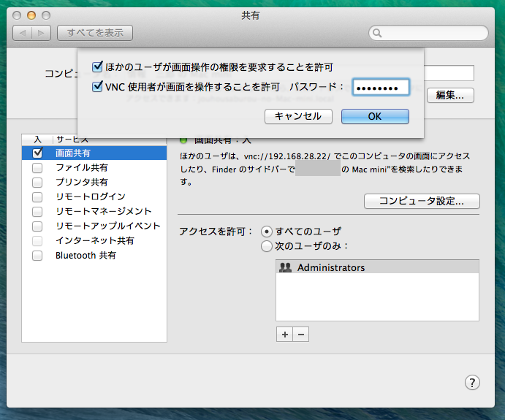Click the search magnifier icon
This screenshot has height=420, width=505.
tap(377, 33)
